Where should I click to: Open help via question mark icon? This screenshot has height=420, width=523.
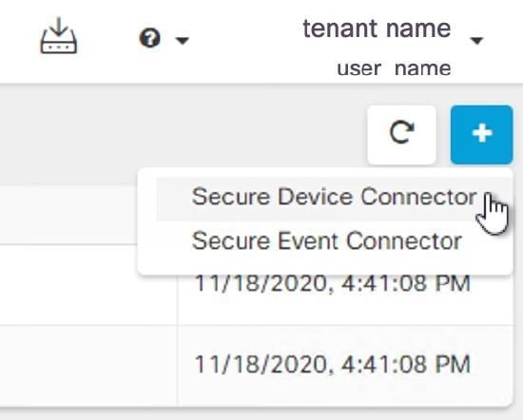(x=149, y=38)
